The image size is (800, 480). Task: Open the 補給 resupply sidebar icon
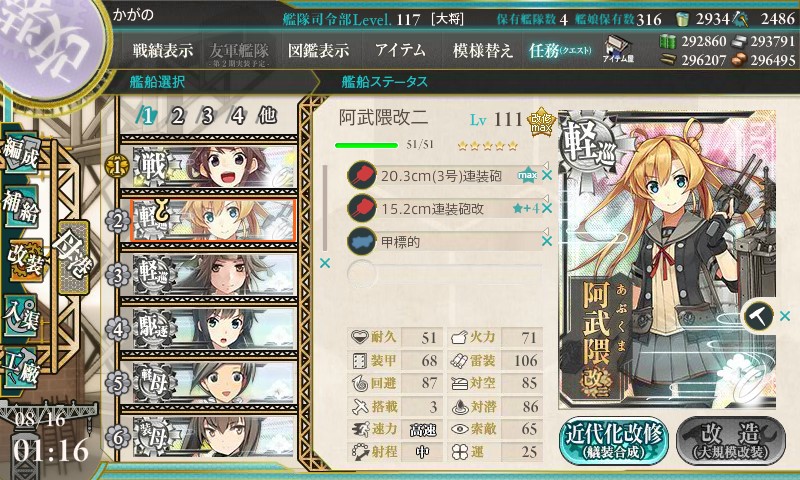pyautogui.click(x=22, y=207)
